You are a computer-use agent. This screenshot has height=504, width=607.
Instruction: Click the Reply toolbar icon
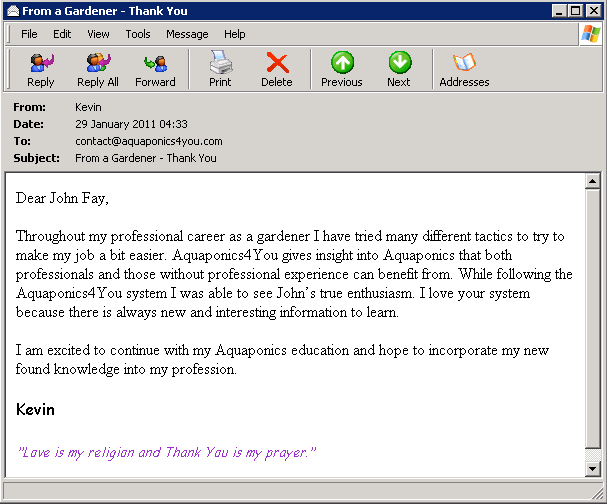[41, 70]
